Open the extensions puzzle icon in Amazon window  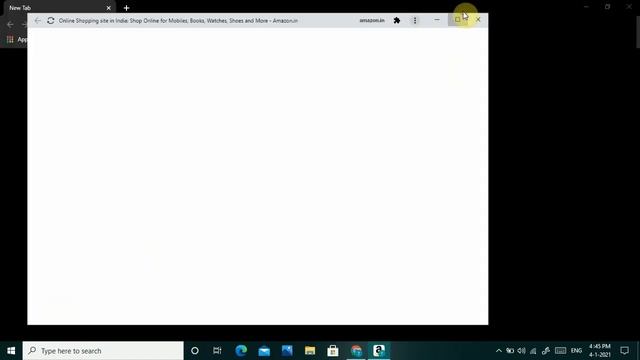[397, 20]
